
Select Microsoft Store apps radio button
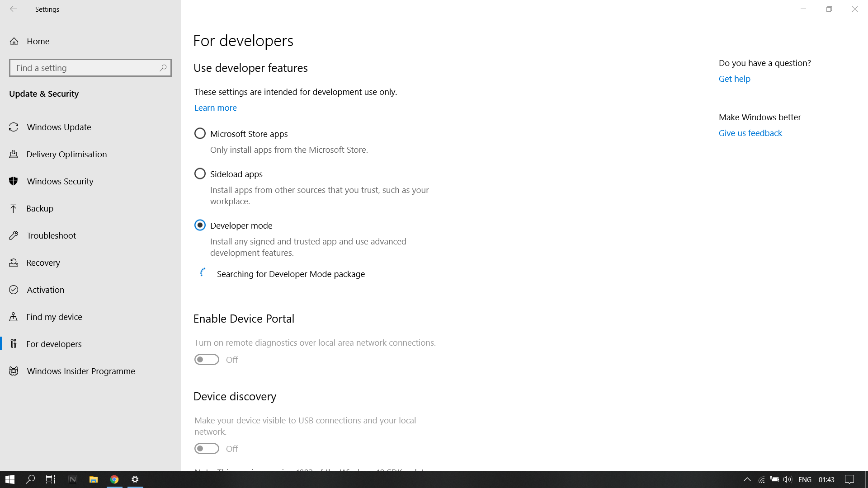[x=200, y=133]
